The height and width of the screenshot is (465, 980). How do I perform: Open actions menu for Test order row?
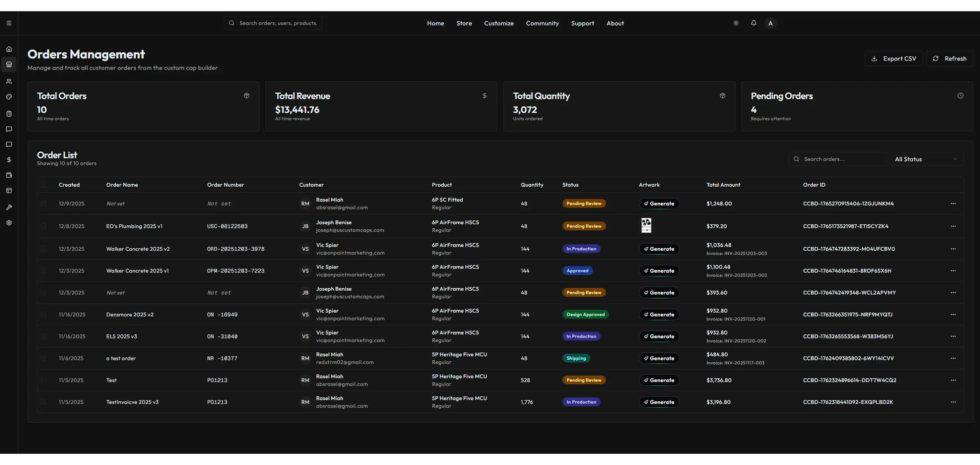(953, 380)
